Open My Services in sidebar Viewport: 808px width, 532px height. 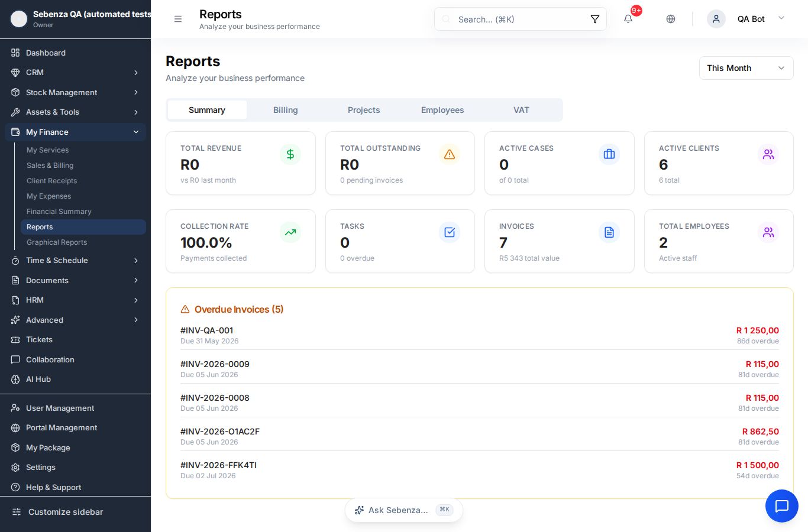click(x=83, y=150)
